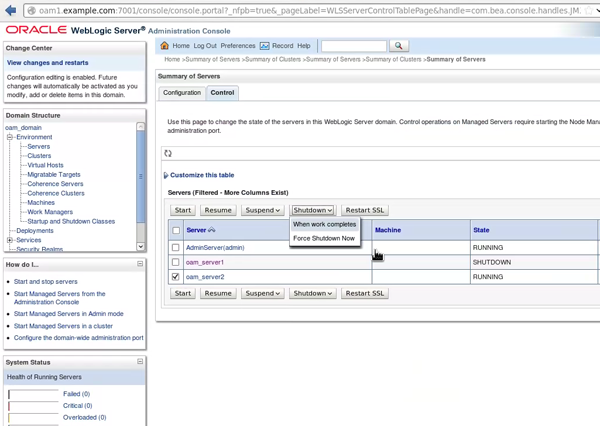Sort table by Machine column header
Image resolution: width=600 pixels, height=426 pixels.
[x=388, y=230]
